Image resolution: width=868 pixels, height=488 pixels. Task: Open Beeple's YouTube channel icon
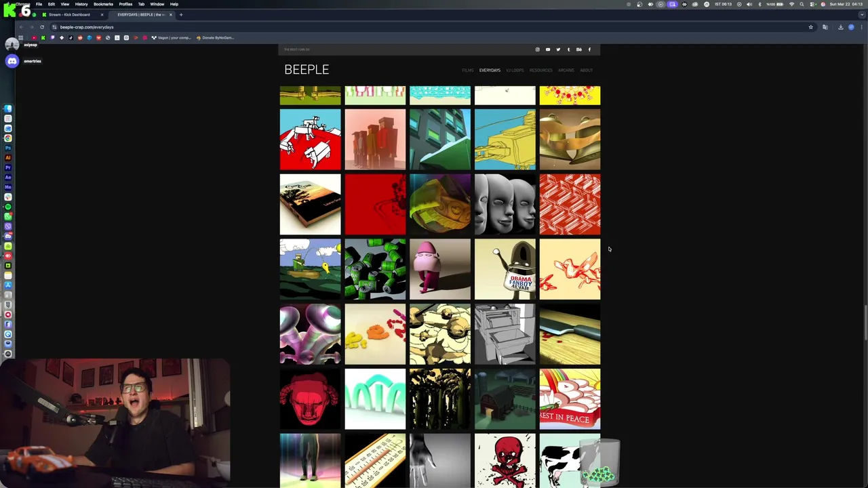click(x=548, y=49)
